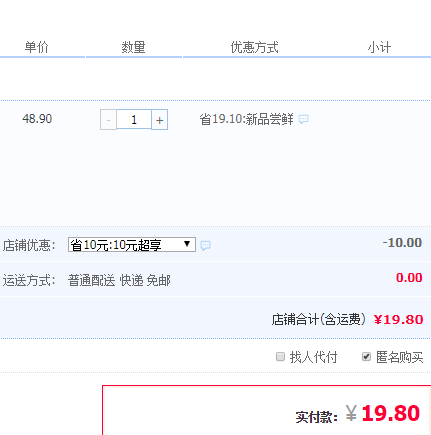
Task: Uncheck the 匿名购买 checkbox
Action: [x=366, y=357]
